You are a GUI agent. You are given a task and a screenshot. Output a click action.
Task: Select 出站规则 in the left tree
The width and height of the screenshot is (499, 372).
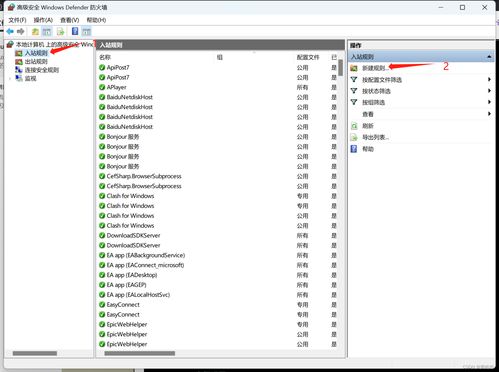pos(36,61)
